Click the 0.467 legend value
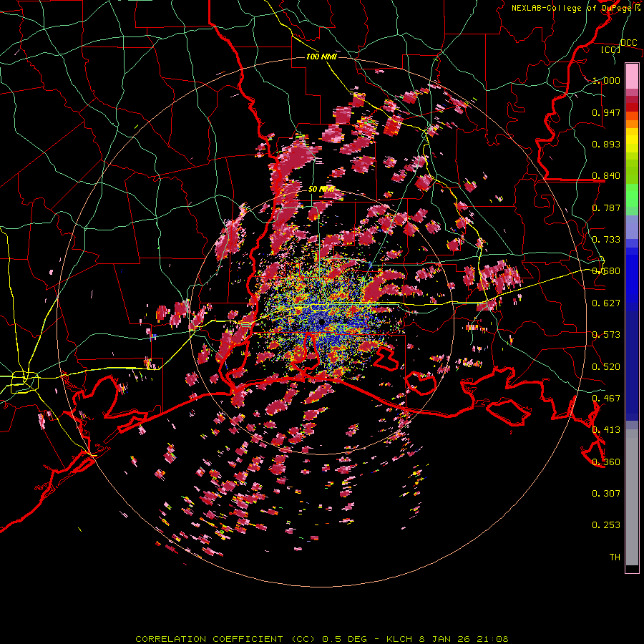Viewport: 644px width, 644px height. pyautogui.click(x=606, y=399)
